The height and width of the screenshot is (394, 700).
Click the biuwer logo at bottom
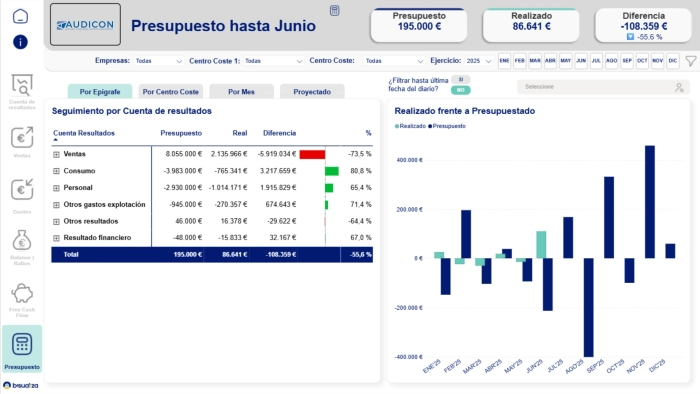pos(21,386)
